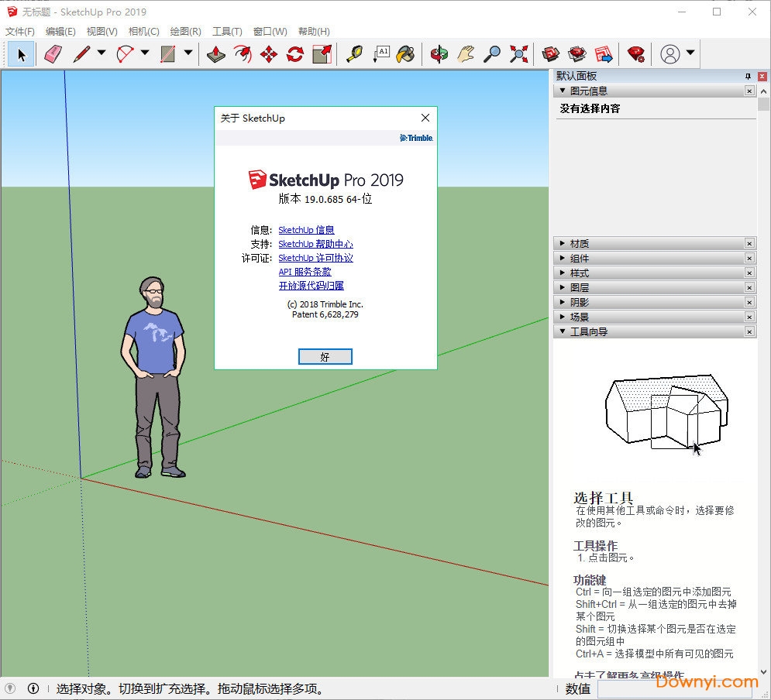The height and width of the screenshot is (700, 771).
Task: Expand the 材质 panel
Action: pyautogui.click(x=579, y=243)
